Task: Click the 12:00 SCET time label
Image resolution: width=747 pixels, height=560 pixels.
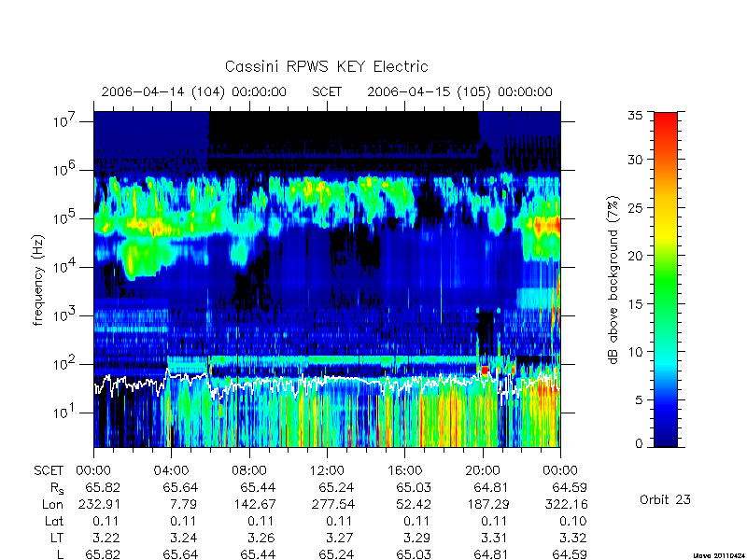Action: [x=327, y=470]
